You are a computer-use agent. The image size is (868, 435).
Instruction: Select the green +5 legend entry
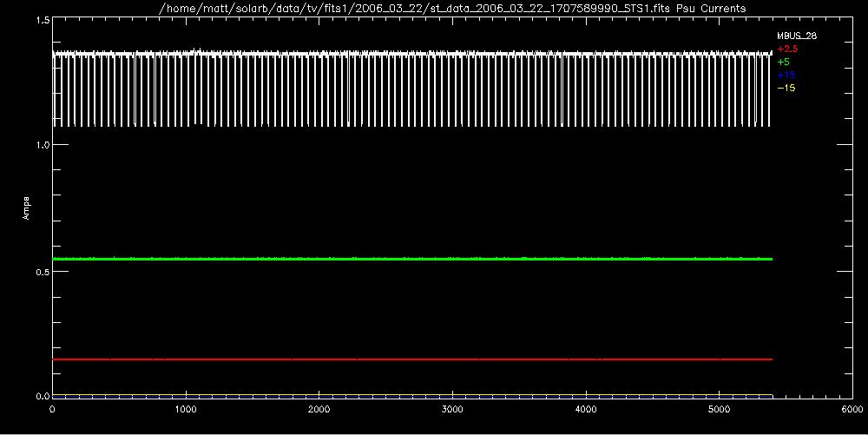point(783,62)
